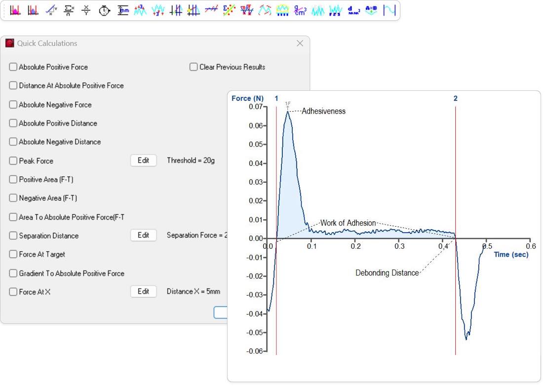
Task: Choose the X over Y ratio icon
Action: (86, 10)
